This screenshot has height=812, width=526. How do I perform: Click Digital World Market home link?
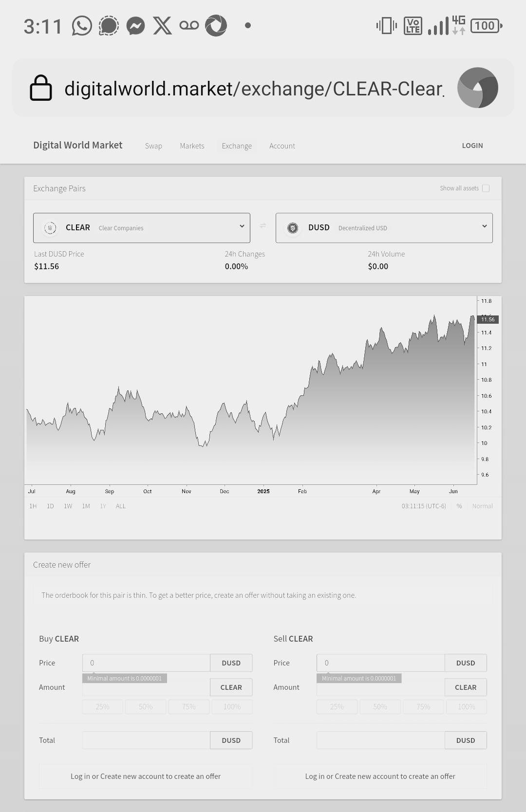pyautogui.click(x=78, y=145)
